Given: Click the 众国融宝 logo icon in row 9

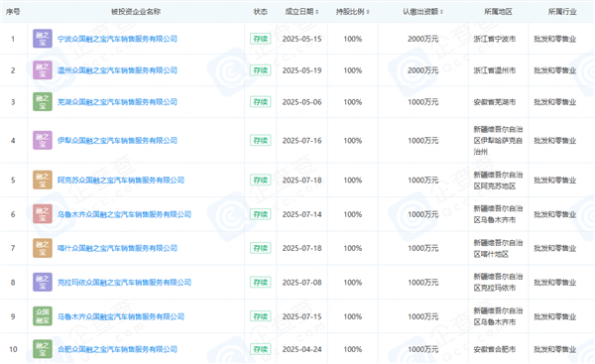Looking at the screenshot, I should tap(43, 316).
